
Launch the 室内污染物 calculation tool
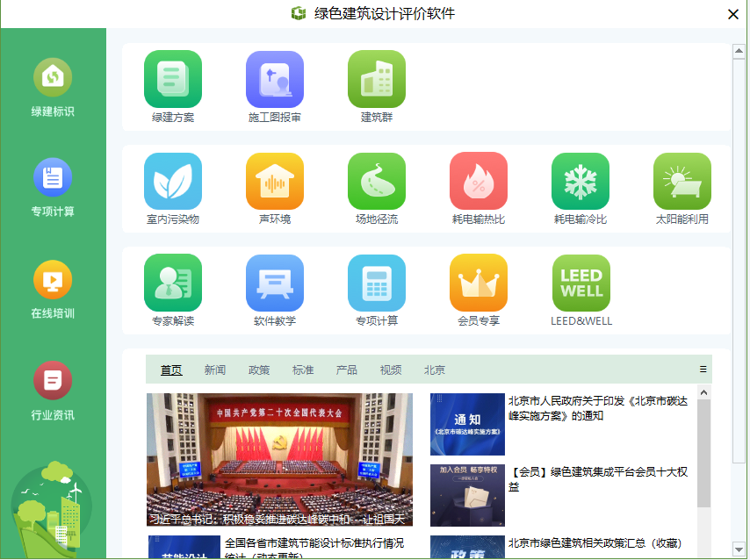click(x=172, y=186)
